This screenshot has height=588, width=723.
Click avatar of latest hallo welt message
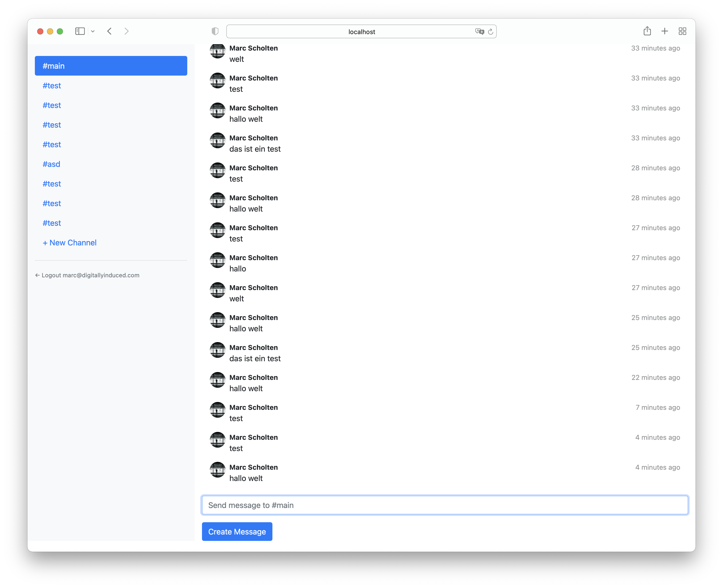[x=217, y=470]
